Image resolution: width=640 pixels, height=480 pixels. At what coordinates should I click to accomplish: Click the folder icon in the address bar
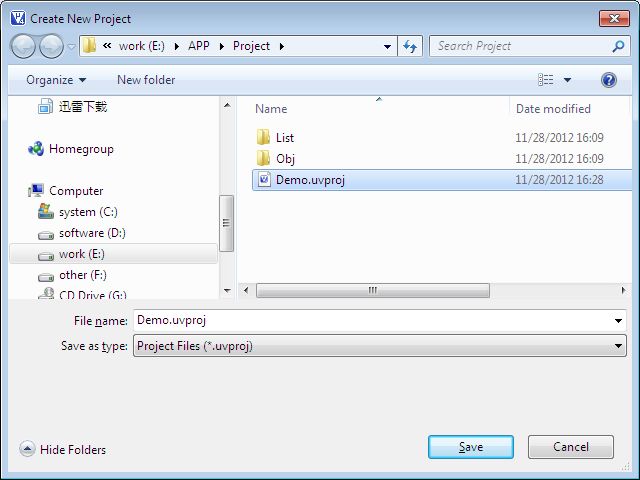click(89, 46)
